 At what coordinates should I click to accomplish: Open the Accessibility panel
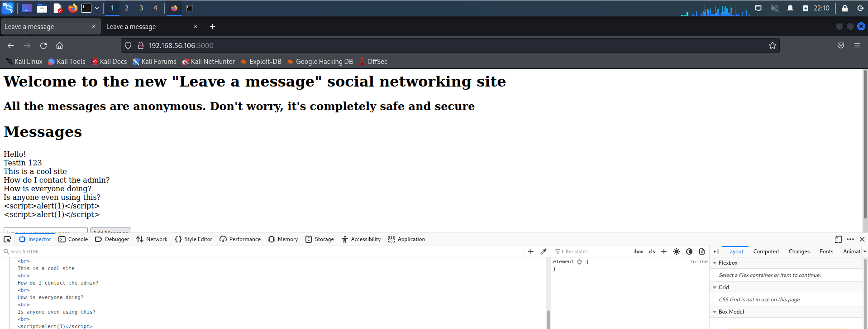tap(361, 239)
